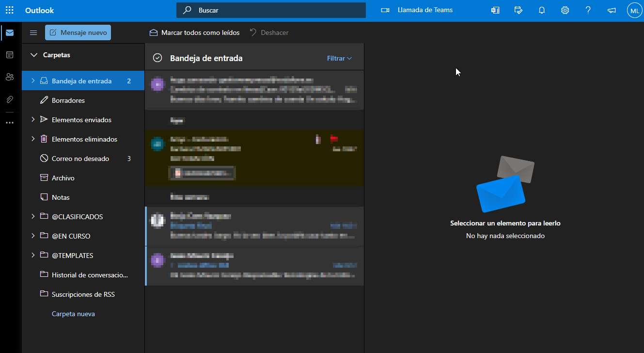Open Calendar from the left rail
The image size is (644, 353).
tap(10, 55)
